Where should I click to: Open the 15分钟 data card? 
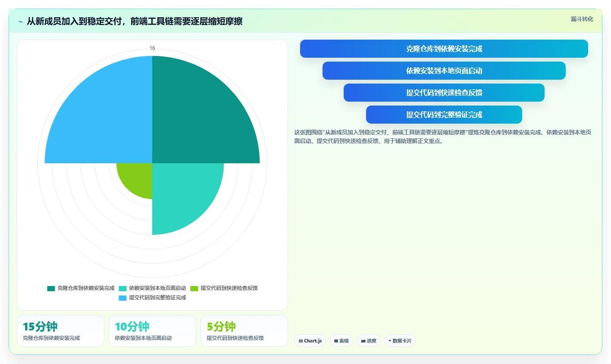coord(60,331)
